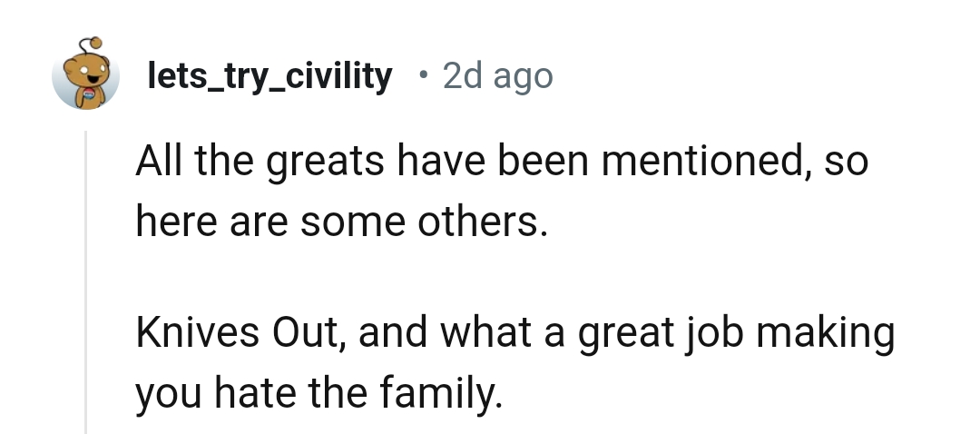The height and width of the screenshot is (434, 980).
Task: Click the line "here are some others."
Action: click(342, 222)
